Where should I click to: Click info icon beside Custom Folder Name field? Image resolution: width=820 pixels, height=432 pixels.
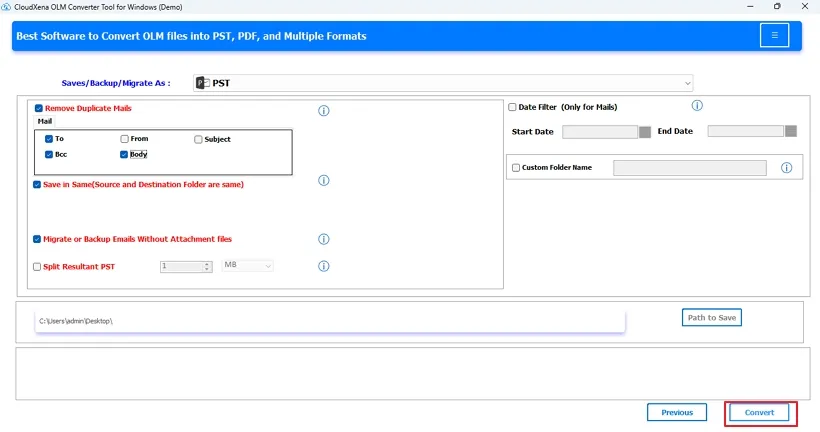[786, 168]
